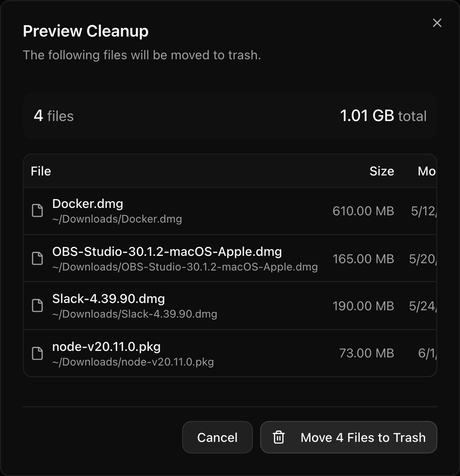Click the 73.00 MB size value
Image resolution: width=460 pixels, height=476 pixels.
click(367, 353)
